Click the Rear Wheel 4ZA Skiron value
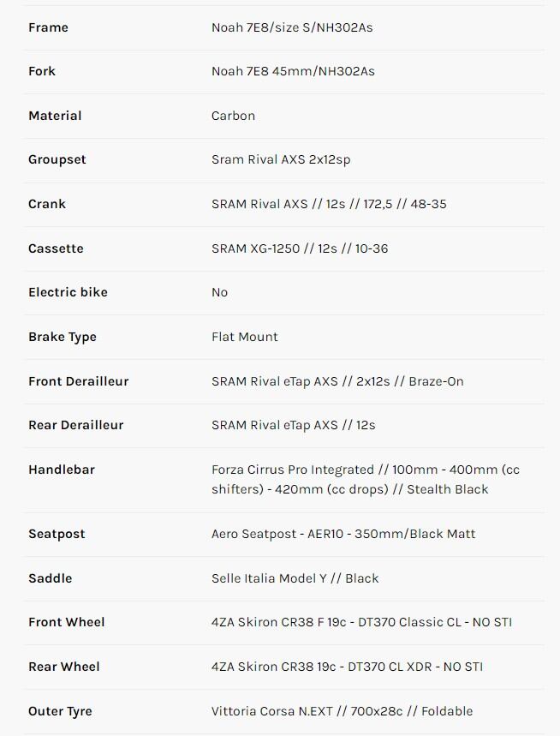 pos(347,667)
